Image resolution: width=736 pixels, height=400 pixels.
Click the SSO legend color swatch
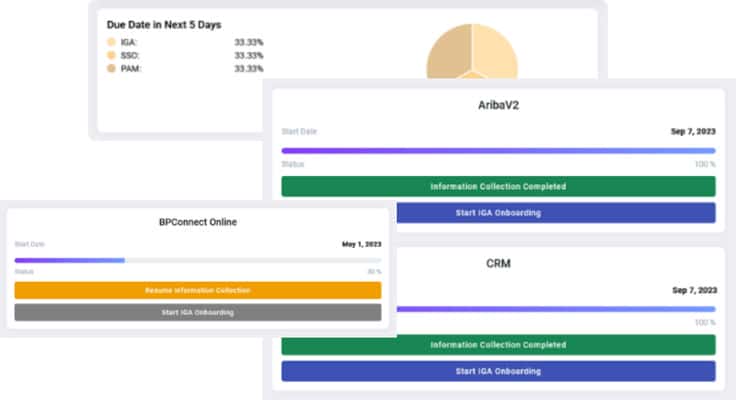(111, 55)
